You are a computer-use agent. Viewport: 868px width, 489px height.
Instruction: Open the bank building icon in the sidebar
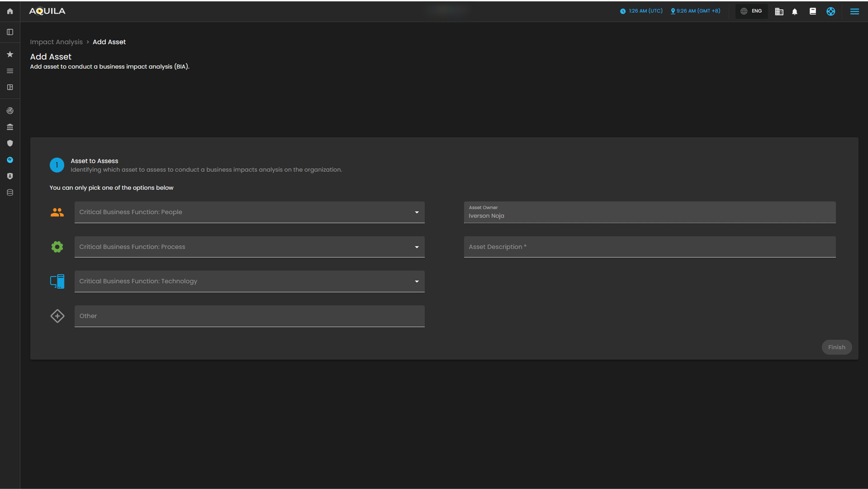coord(10,127)
